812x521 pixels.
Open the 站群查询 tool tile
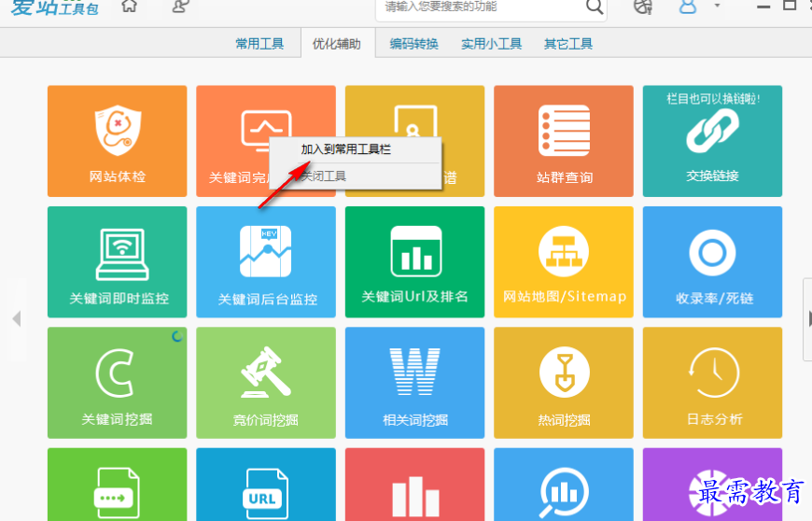(564, 141)
